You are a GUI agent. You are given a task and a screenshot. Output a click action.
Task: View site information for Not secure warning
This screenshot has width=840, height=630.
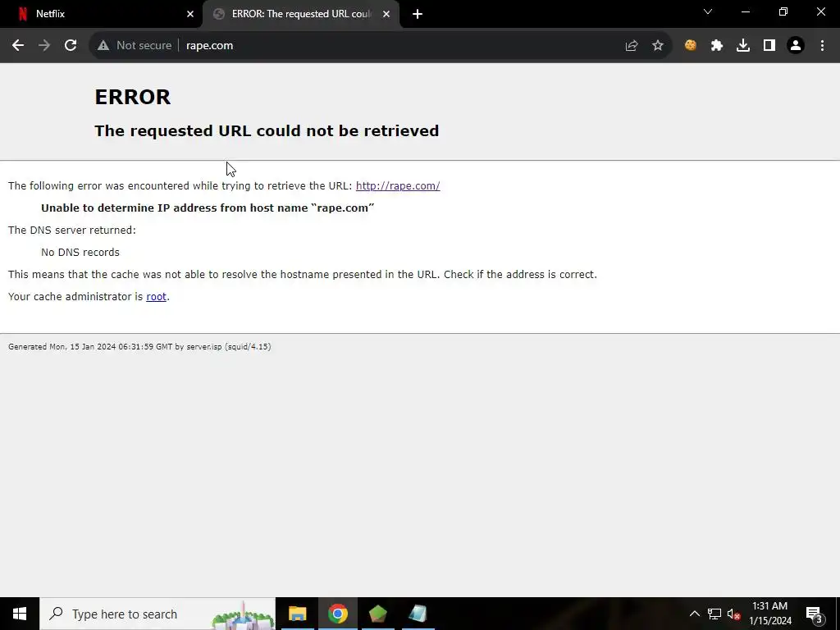pyautogui.click(x=135, y=46)
